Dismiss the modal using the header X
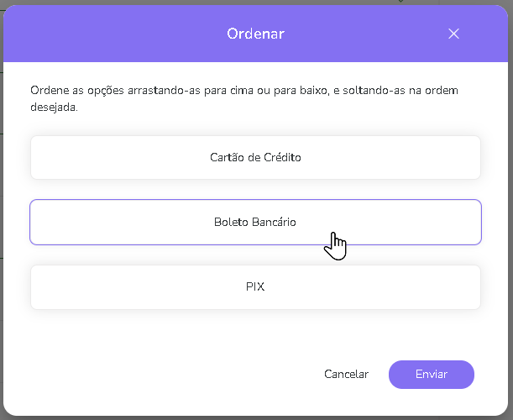 click(x=453, y=34)
